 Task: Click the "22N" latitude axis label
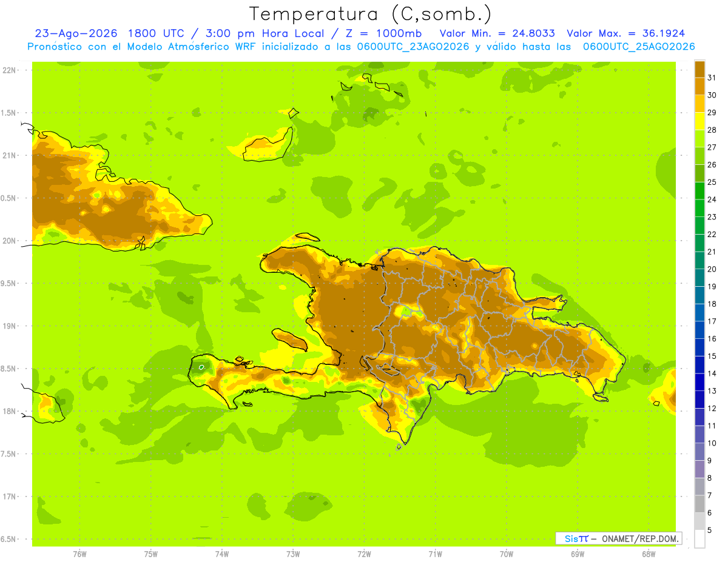(10, 70)
